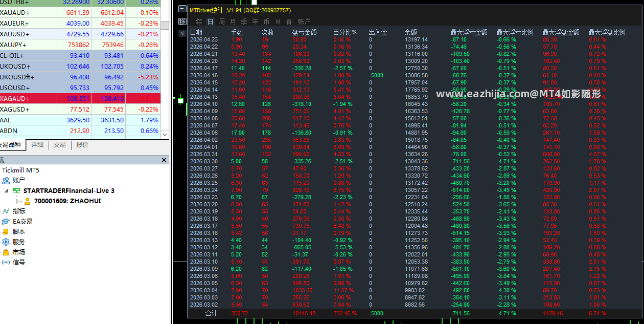This screenshot has width=644, height=324.
Task: Select the UKOUSDft+ symbol row
Action: [80, 77]
